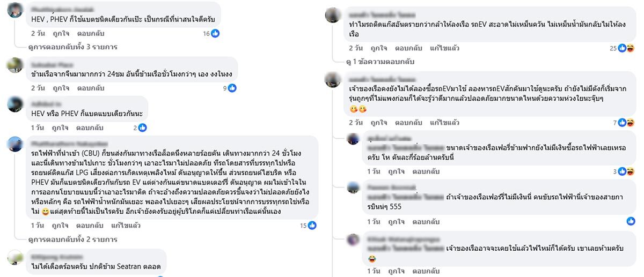Click reaction icons beside count 3
This screenshot has height=277, width=644.
pos(626,171)
